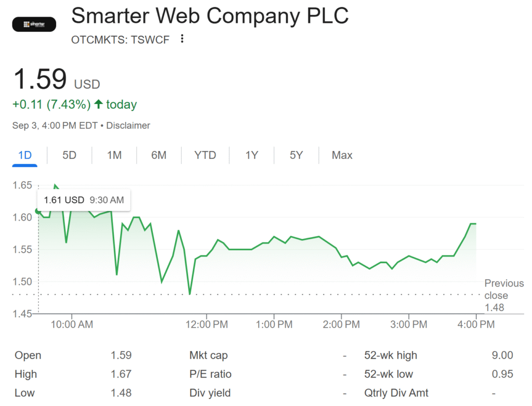
Task: Click the 1.61 USD price tooltip
Action: pos(84,200)
